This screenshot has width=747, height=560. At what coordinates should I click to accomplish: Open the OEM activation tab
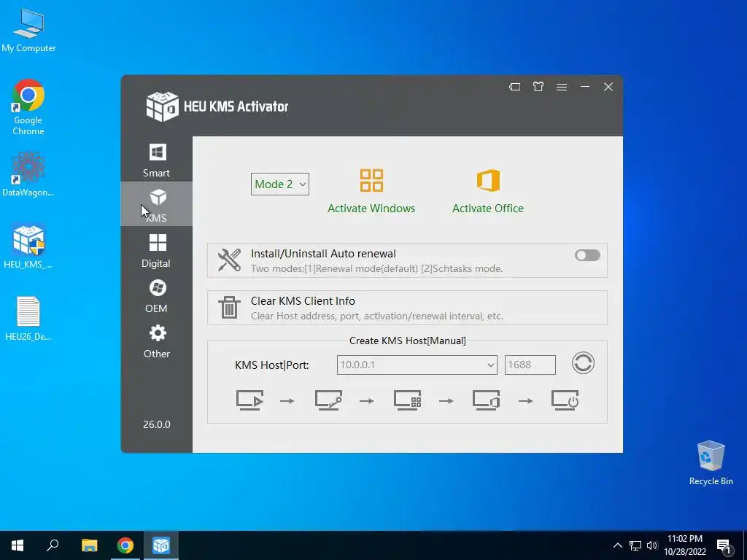(x=157, y=296)
